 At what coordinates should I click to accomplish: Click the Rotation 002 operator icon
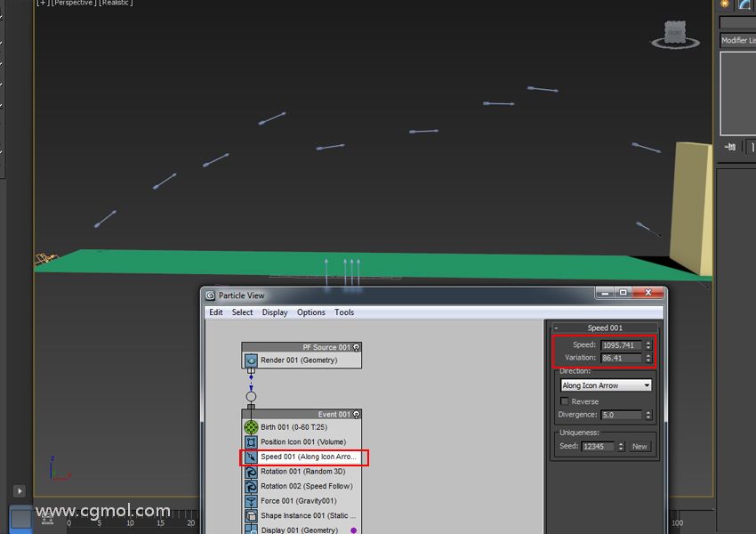(x=251, y=486)
